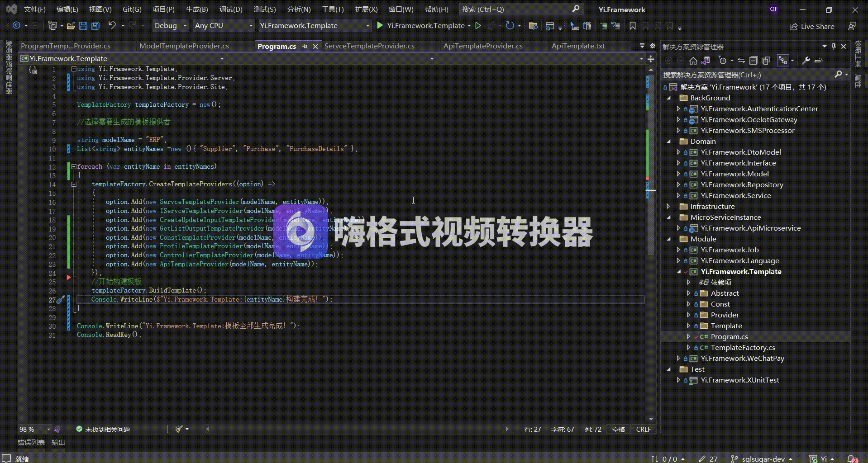Click the Open File folder icon
This screenshot has width=868, height=463.
point(71,26)
